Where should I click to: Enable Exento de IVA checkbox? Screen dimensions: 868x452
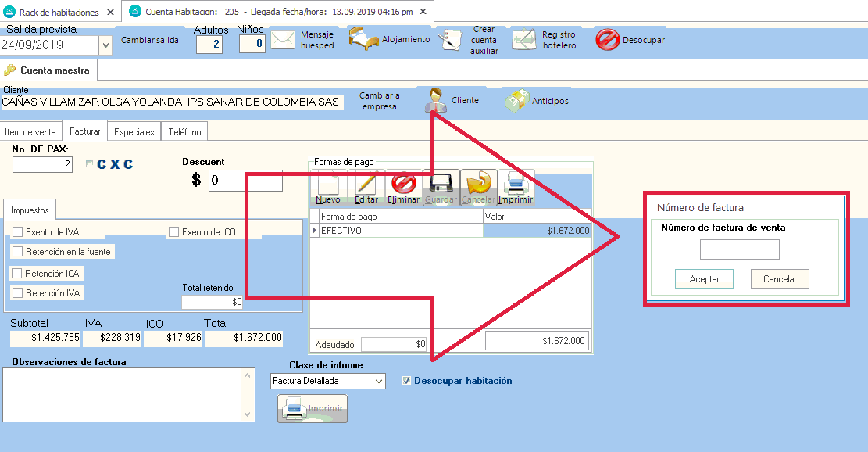pos(17,232)
